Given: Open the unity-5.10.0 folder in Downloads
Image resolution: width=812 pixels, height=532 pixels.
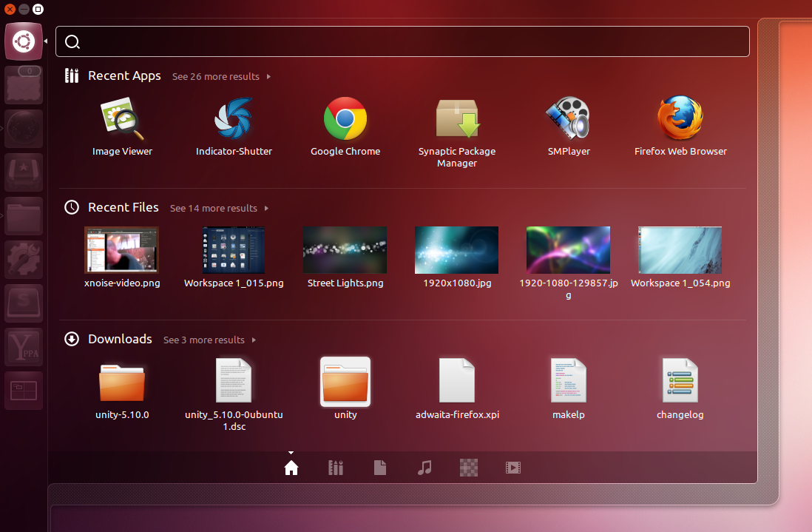Looking at the screenshot, I should tap(121, 381).
